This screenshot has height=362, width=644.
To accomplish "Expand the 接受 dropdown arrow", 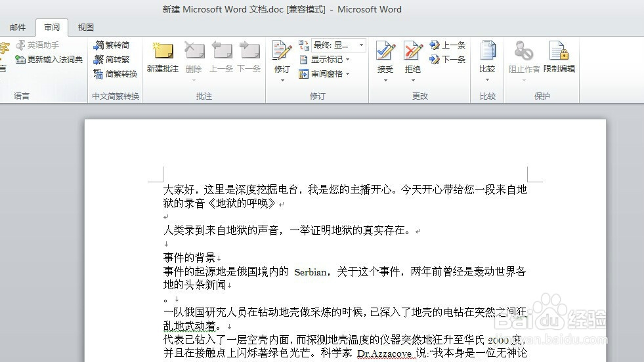I will [x=385, y=81].
